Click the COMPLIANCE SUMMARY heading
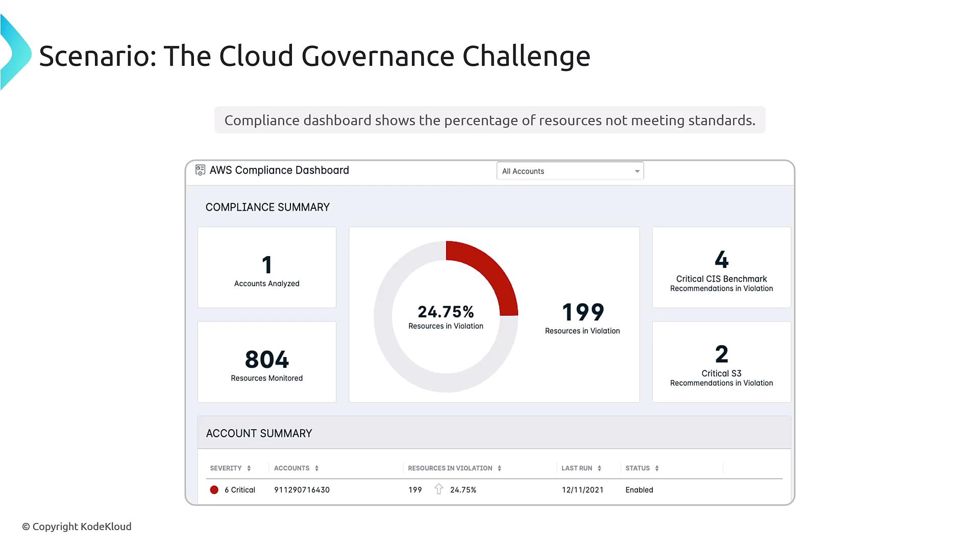The width and height of the screenshot is (980, 551). pyautogui.click(x=267, y=207)
